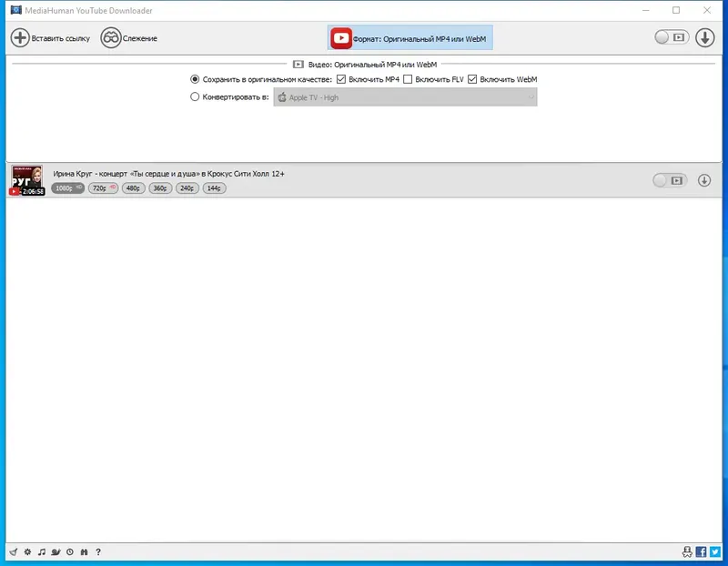Click the Ирина Круг video thumbnail

[27, 180]
